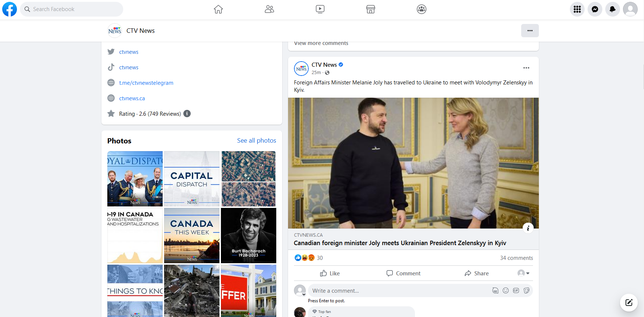Click See all photos link
The height and width of the screenshot is (317, 644).
(257, 140)
